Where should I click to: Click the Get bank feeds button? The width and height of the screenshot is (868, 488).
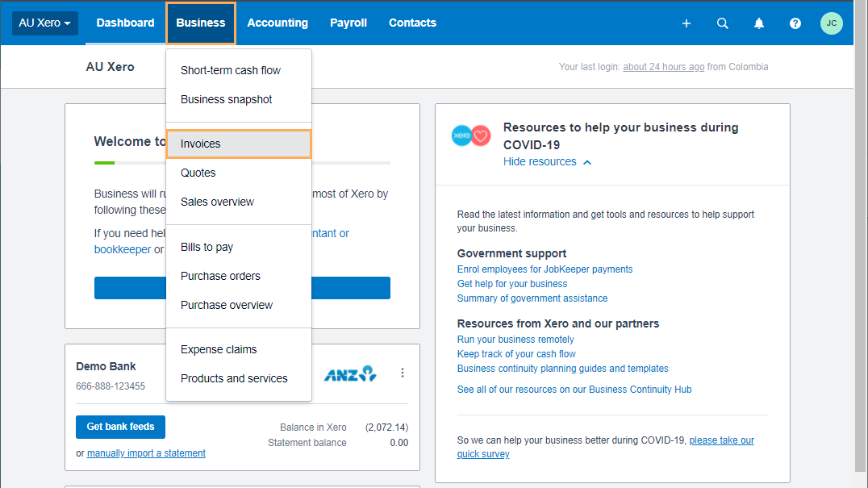pos(120,427)
